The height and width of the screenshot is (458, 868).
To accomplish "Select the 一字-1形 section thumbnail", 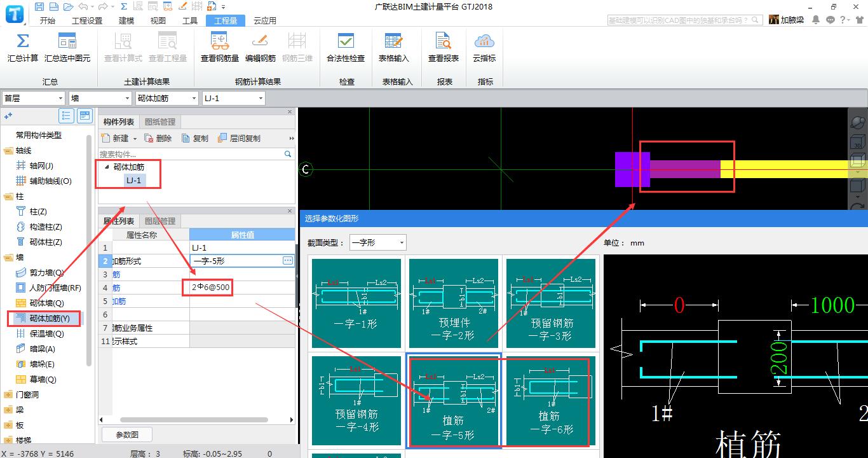I will (356, 303).
